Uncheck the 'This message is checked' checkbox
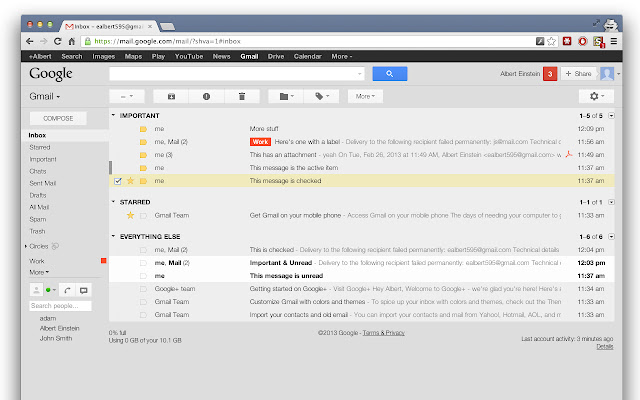This screenshot has height=400, width=640. [x=118, y=181]
